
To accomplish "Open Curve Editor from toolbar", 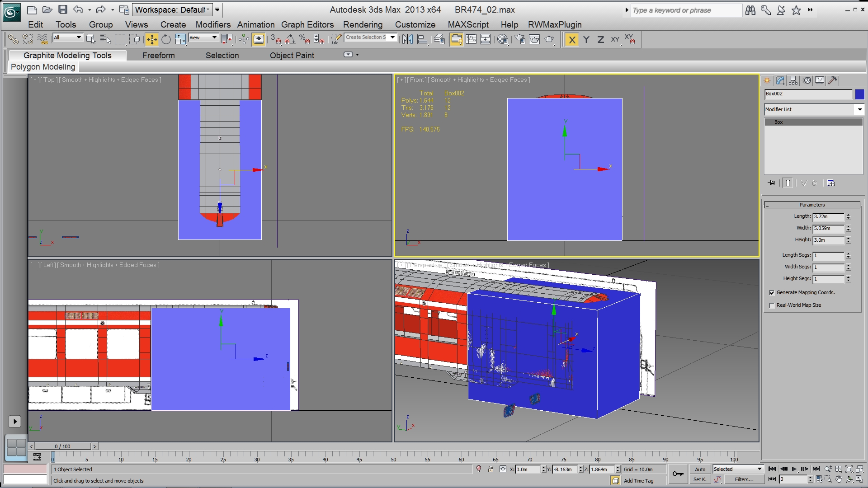I will pyautogui.click(x=471, y=40).
